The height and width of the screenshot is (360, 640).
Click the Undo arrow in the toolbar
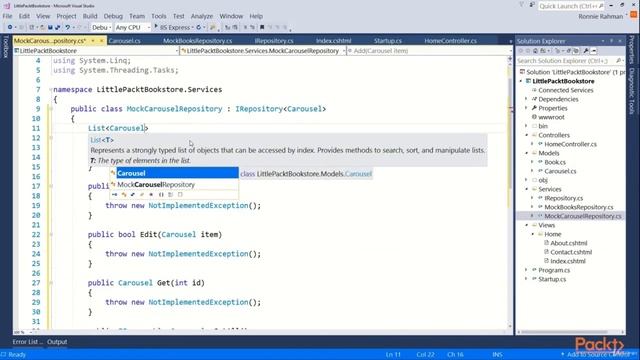pyautogui.click(x=68, y=27)
